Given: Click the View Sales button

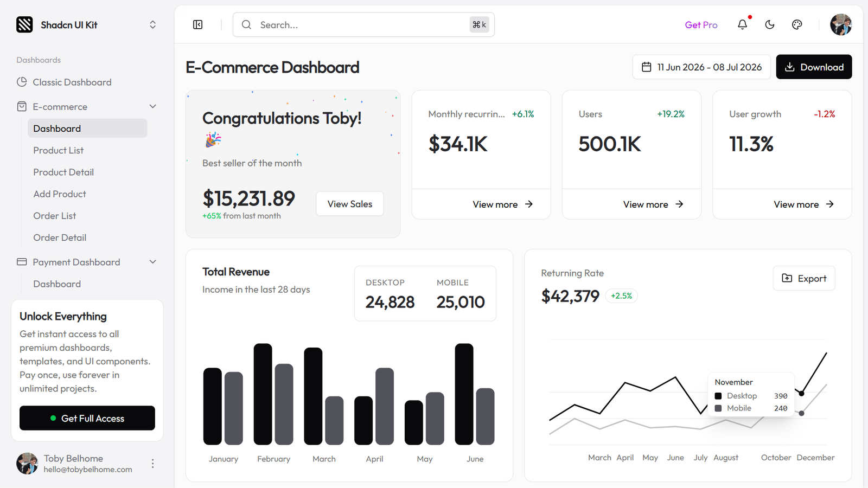Looking at the screenshot, I should click(350, 204).
